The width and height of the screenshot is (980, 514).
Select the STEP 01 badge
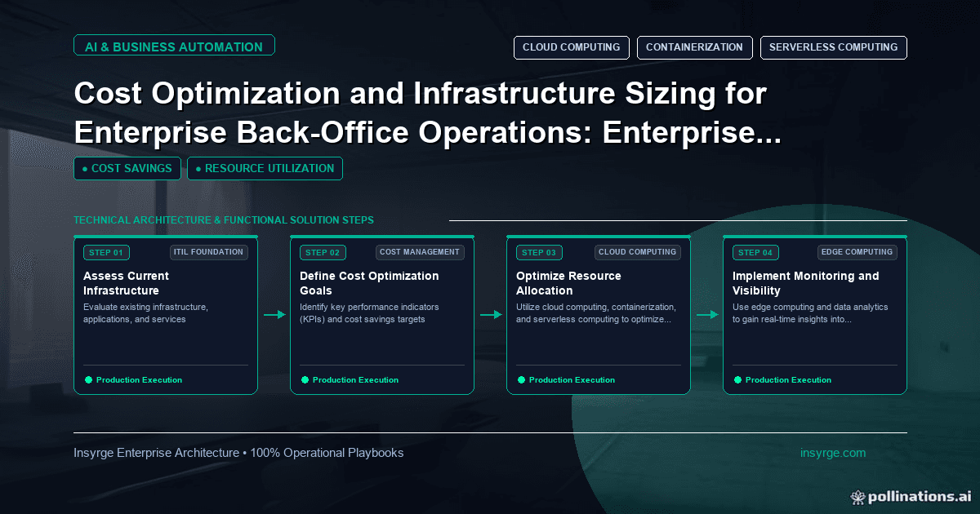(x=106, y=253)
